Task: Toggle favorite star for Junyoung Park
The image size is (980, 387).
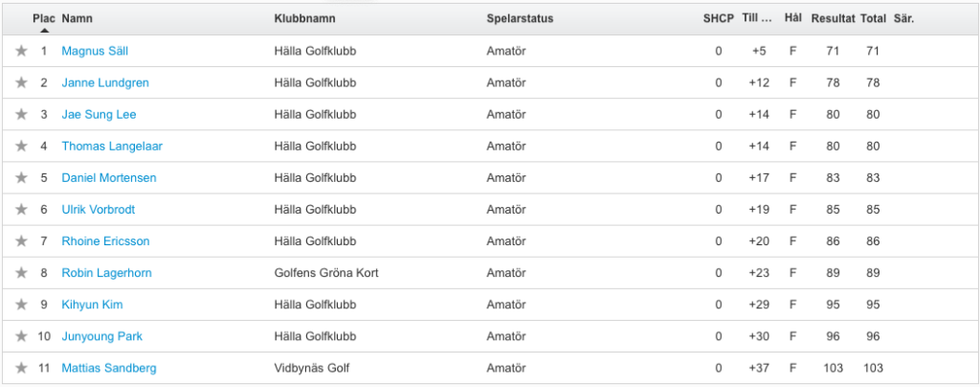Action: pos(21,336)
